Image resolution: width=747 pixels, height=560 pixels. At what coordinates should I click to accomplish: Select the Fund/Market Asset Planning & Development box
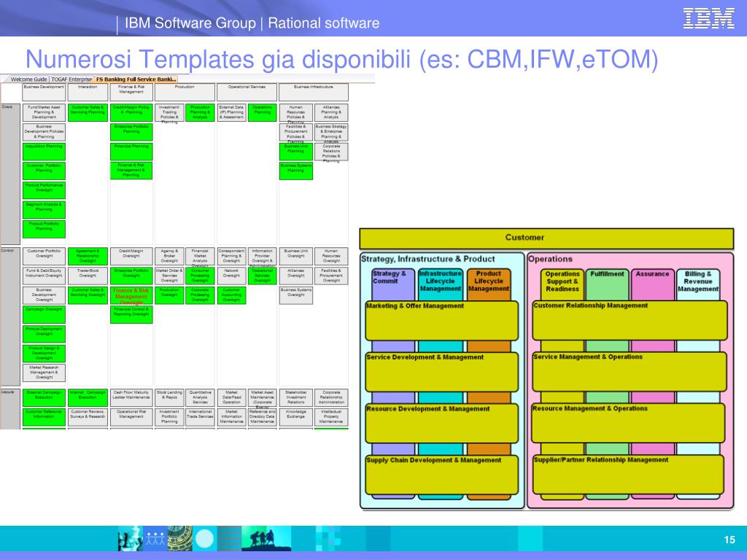(44, 113)
